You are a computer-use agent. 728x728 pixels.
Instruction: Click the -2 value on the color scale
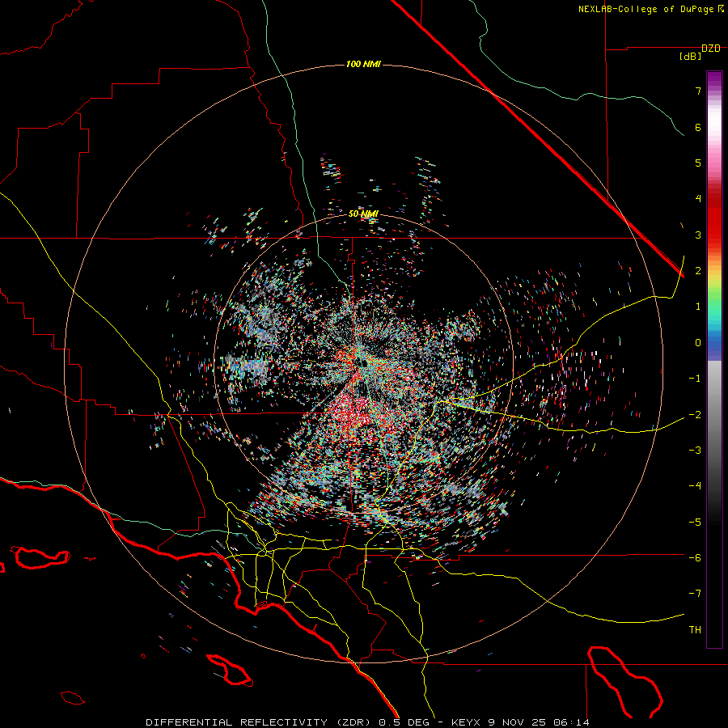[695, 414]
